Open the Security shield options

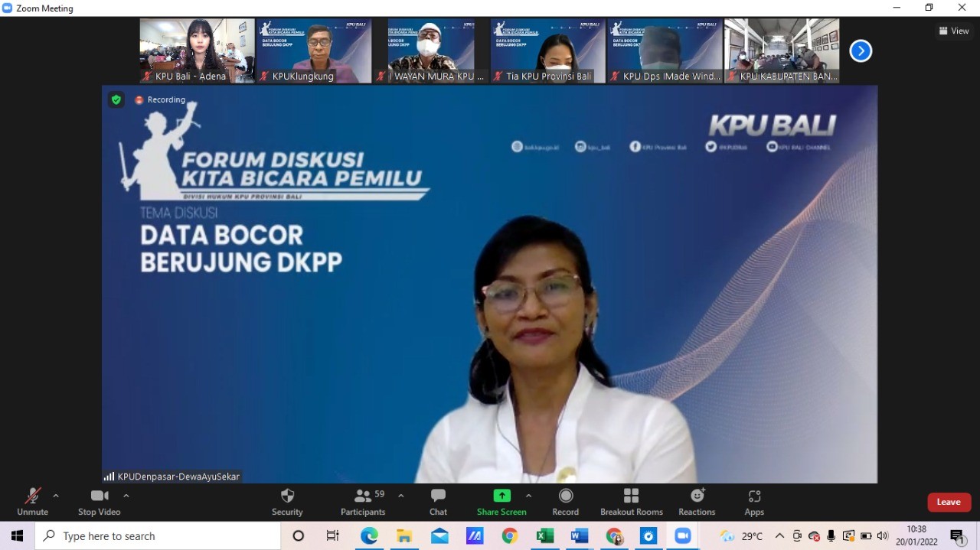pos(287,502)
